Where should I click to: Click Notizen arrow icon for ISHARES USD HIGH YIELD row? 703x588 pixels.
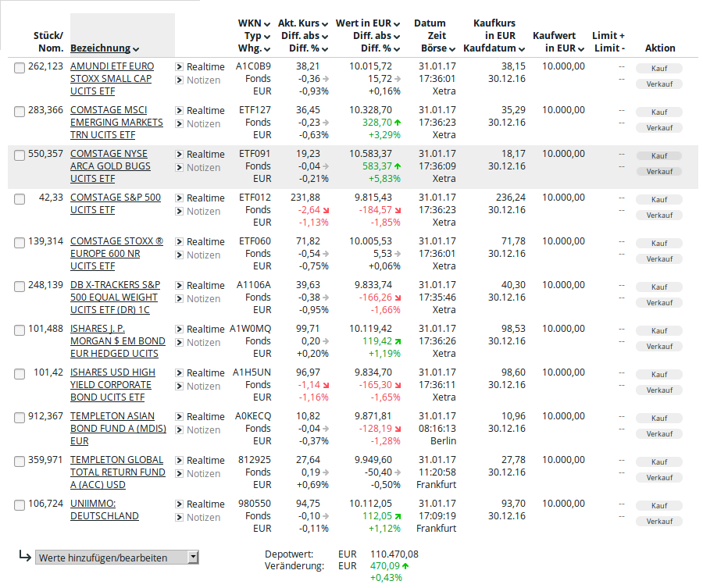pos(180,387)
